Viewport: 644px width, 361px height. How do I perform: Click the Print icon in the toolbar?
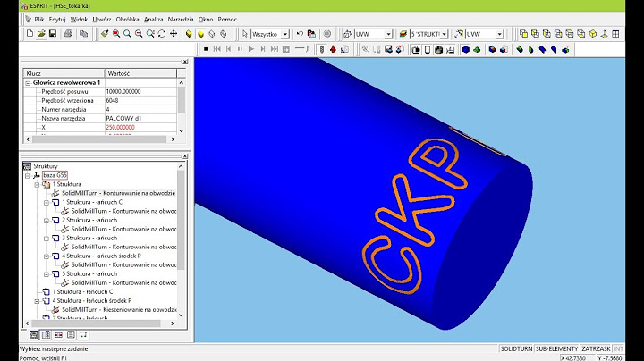coord(68,34)
